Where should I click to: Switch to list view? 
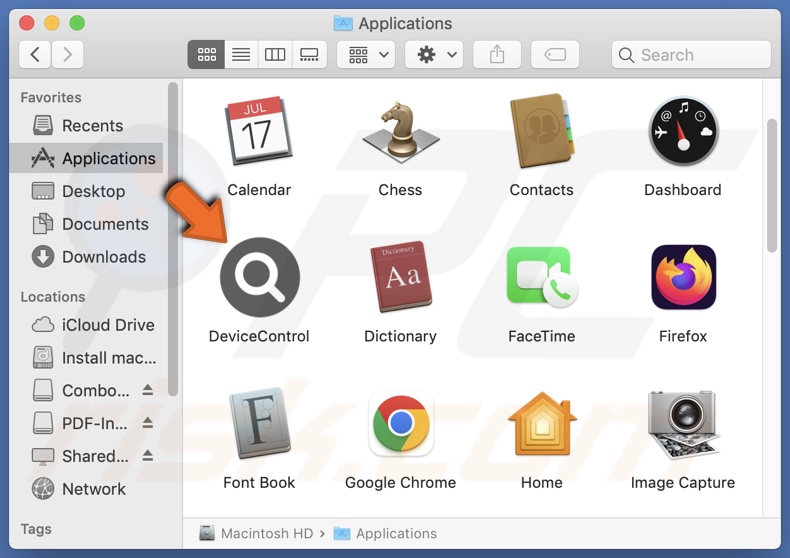coord(241,54)
